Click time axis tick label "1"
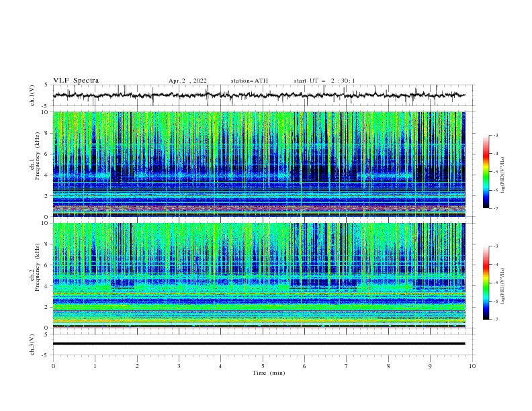Viewport: 532px width, 411px height. [x=95, y=366]
